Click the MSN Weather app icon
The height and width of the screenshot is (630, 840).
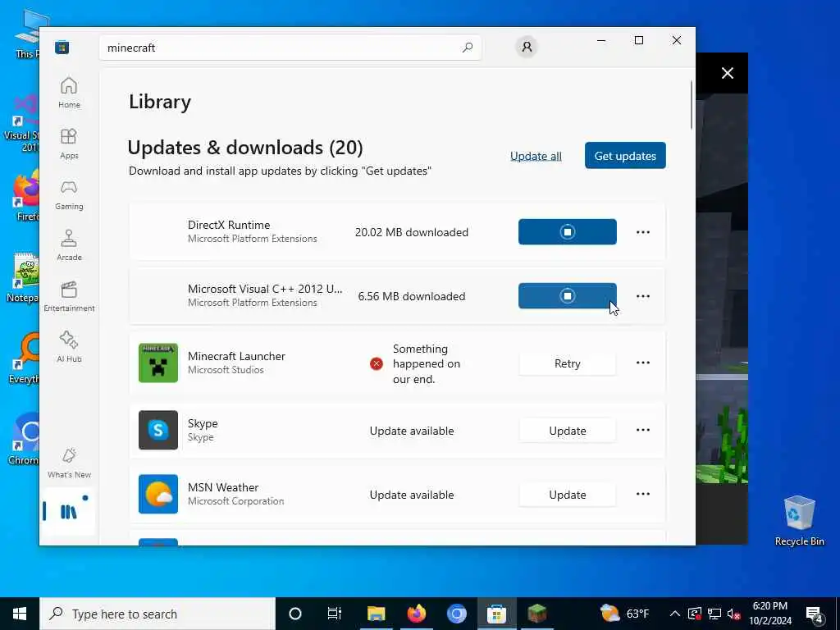click(x=158, y=494)
